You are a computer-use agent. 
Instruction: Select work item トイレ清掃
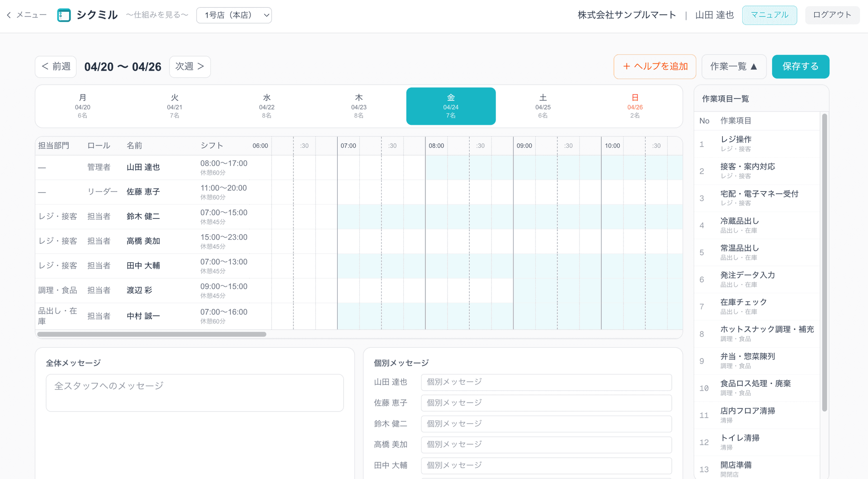click(x=757, y=442)
